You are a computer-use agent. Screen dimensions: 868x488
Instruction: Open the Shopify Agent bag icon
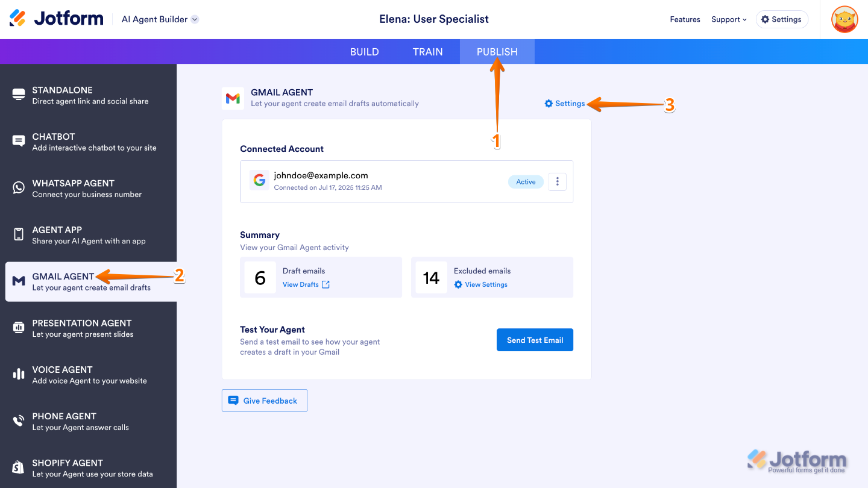(19, 468)
